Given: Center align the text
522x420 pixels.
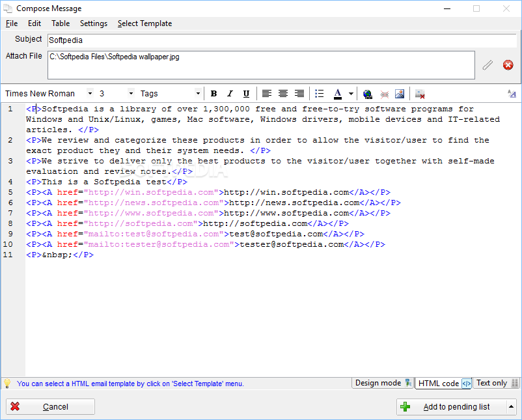Looking at the screenshot, I should click(283, 94).
